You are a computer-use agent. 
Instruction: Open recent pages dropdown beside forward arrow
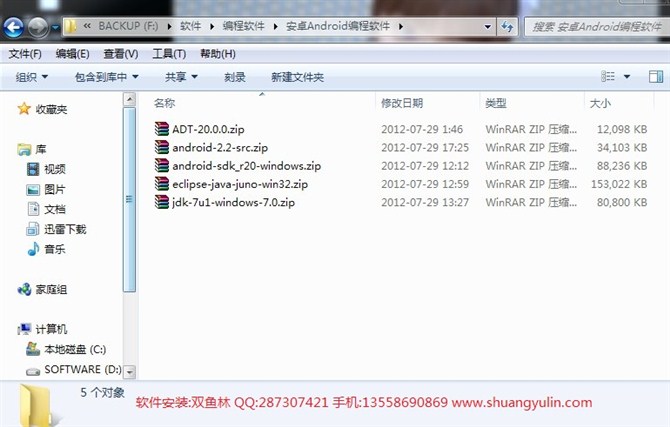tap(56, 28)
